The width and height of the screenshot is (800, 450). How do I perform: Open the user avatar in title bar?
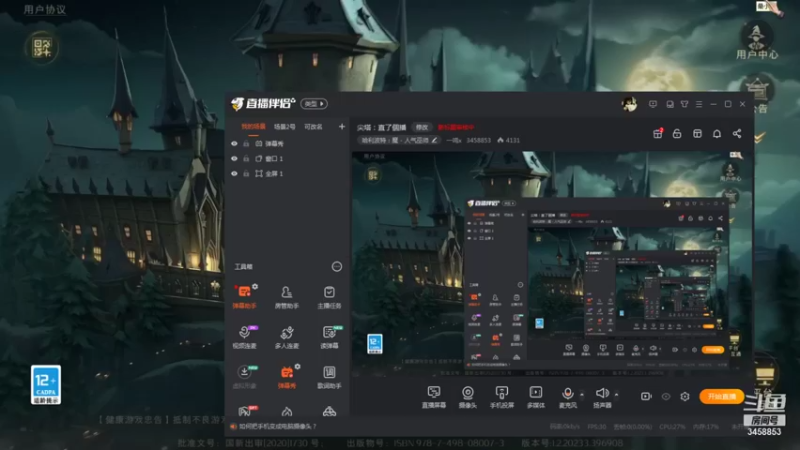click(x=629, y=104)
